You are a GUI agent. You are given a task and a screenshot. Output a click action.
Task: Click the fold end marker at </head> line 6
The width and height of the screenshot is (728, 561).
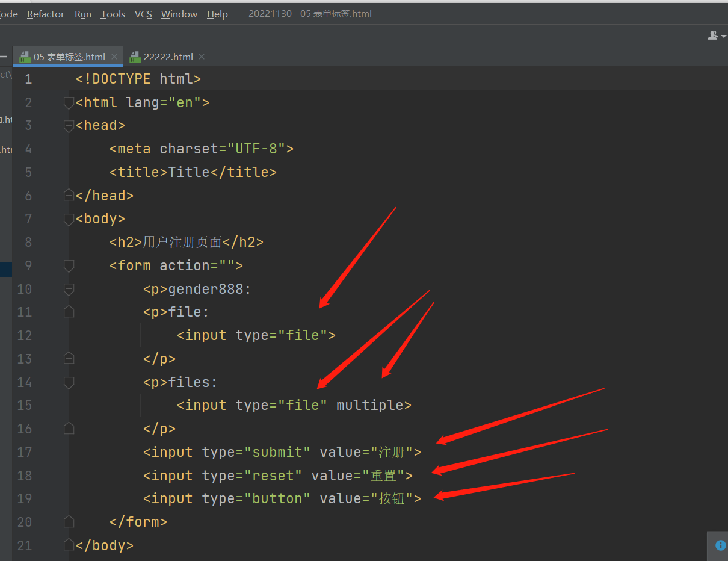[x=69, y=196]
